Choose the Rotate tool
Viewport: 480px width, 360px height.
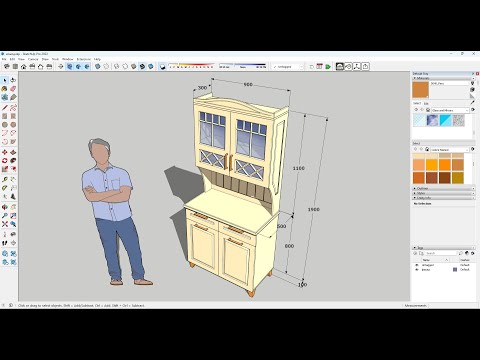point(5,161)
